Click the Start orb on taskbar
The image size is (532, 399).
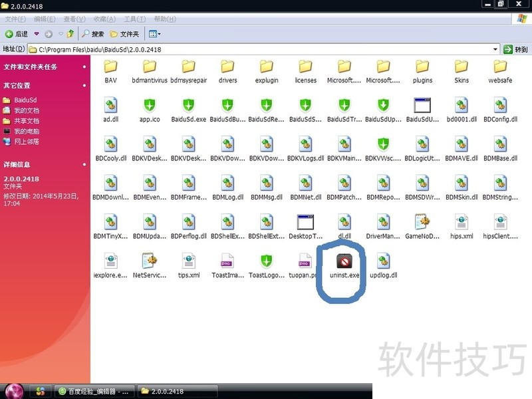pyautogui.click(x=13, y=391)
